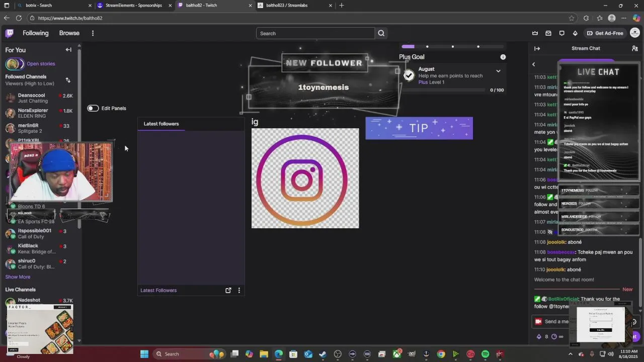644x362 pixels.
Task: Launch Steam from the taskbar
Action: (x=323, y=354)
